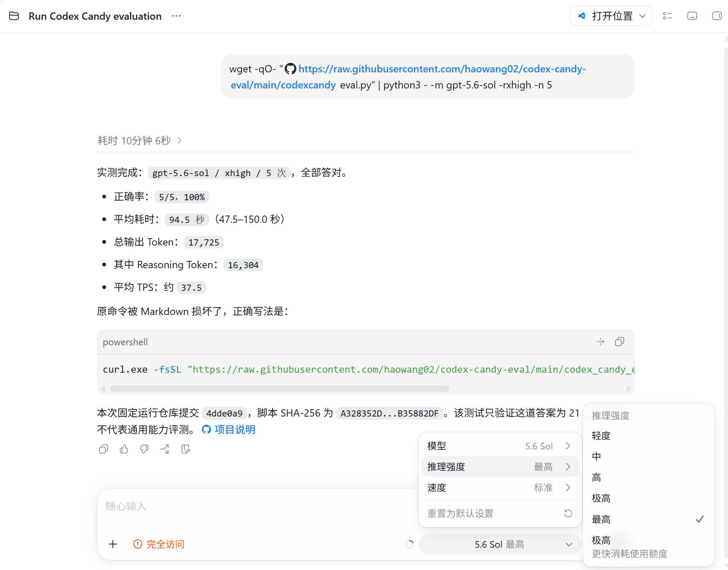
Task: Click the edit note icon under the response
Action: point(186,449)
